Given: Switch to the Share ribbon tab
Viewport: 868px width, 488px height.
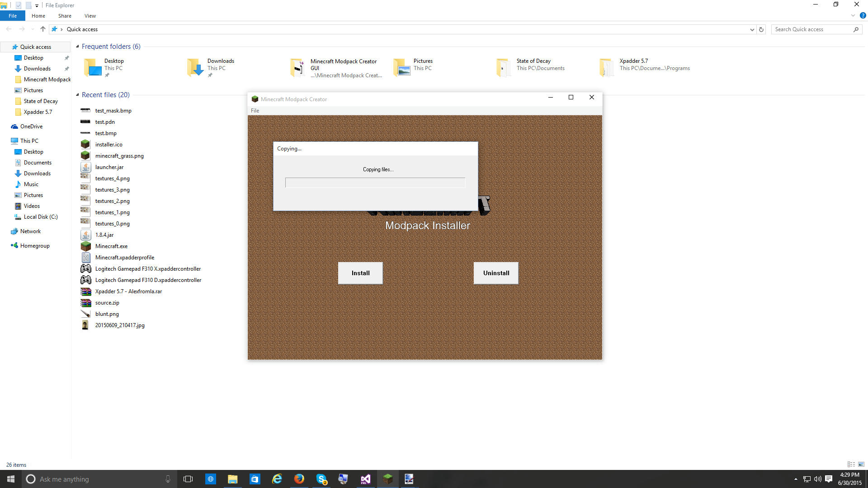Looking at the screenshot, I should point(65,16).
